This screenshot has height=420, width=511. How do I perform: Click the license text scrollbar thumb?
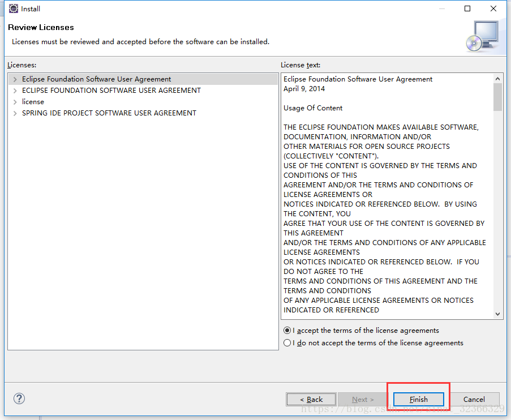coord(497,97)
